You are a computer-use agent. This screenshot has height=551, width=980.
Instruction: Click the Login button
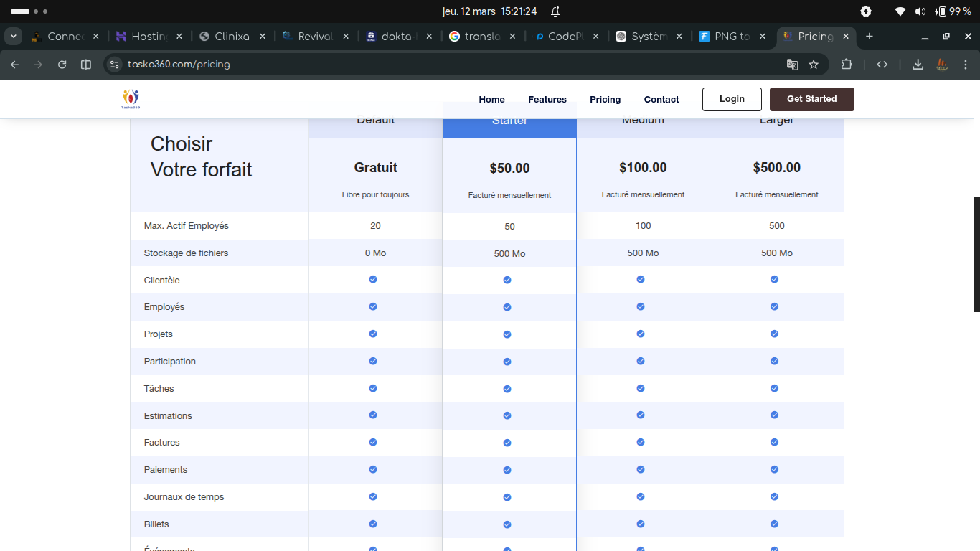tap(732, 99)
